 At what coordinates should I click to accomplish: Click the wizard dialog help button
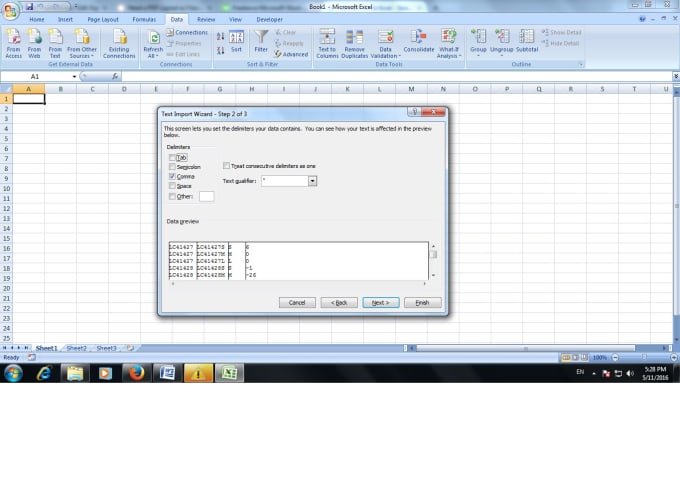pos(414,112)
